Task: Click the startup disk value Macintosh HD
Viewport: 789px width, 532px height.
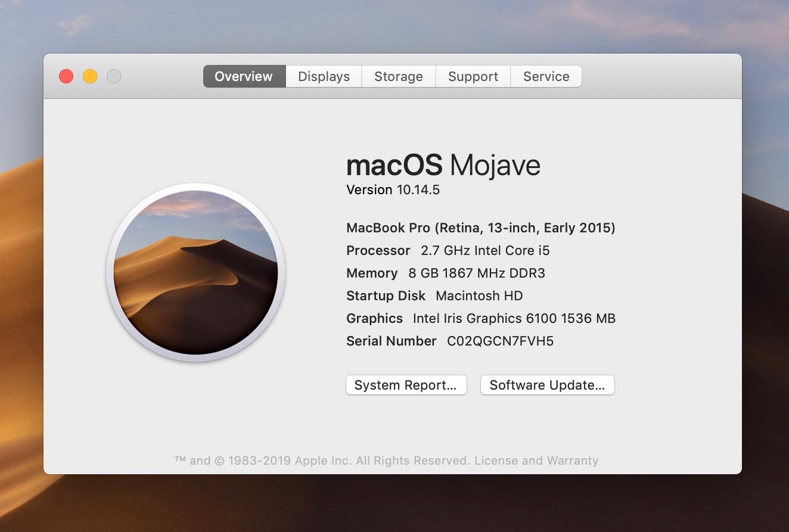Action: pyautogui.click(x=479, y=296)
